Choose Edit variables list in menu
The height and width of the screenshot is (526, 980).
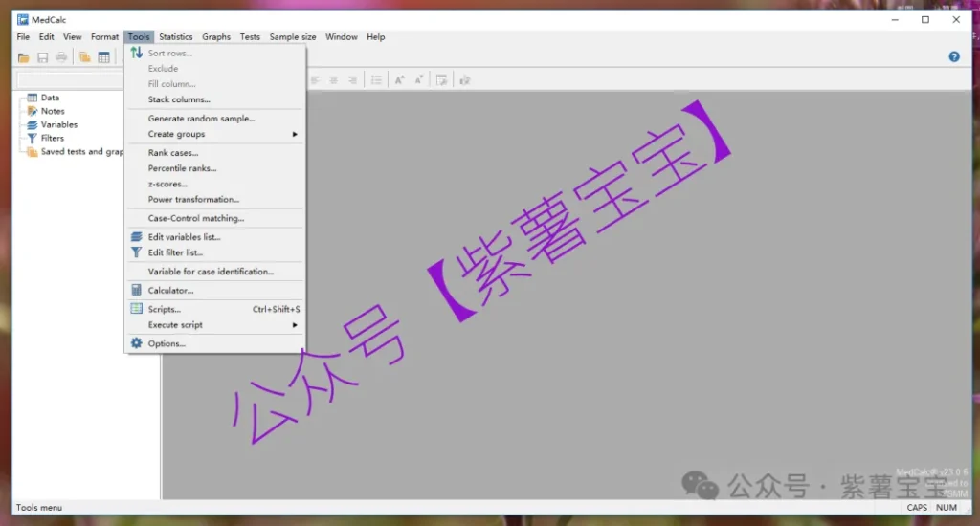pyautogui.click(x=184, y=237)
